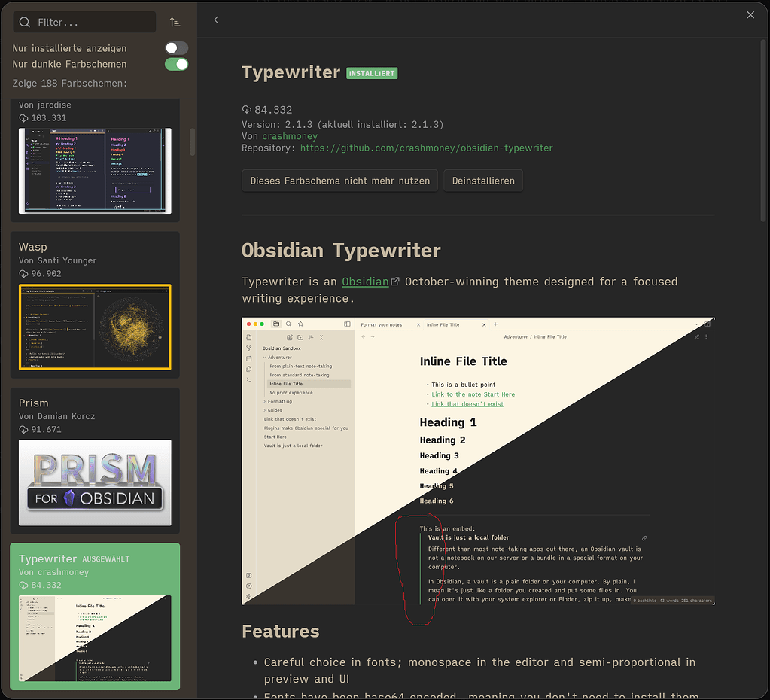Toggle 'Nur installierte anzeigen' switch

point(176,47)
